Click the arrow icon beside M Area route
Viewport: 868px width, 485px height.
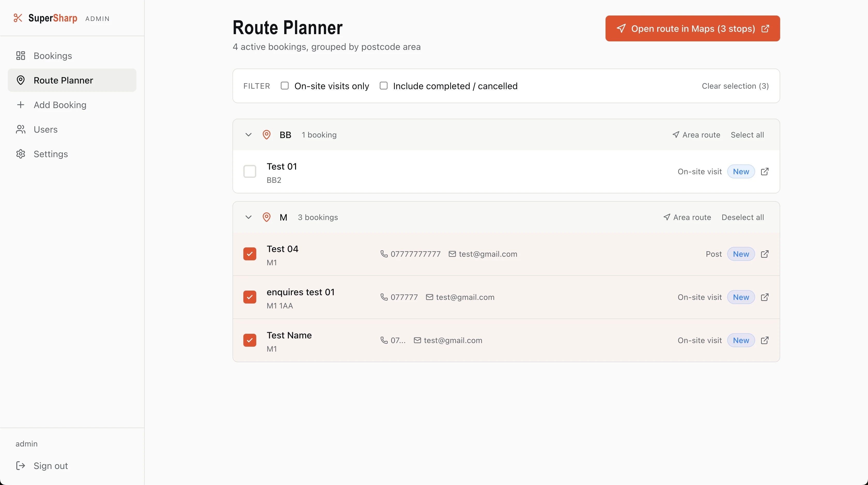point(667,217)
